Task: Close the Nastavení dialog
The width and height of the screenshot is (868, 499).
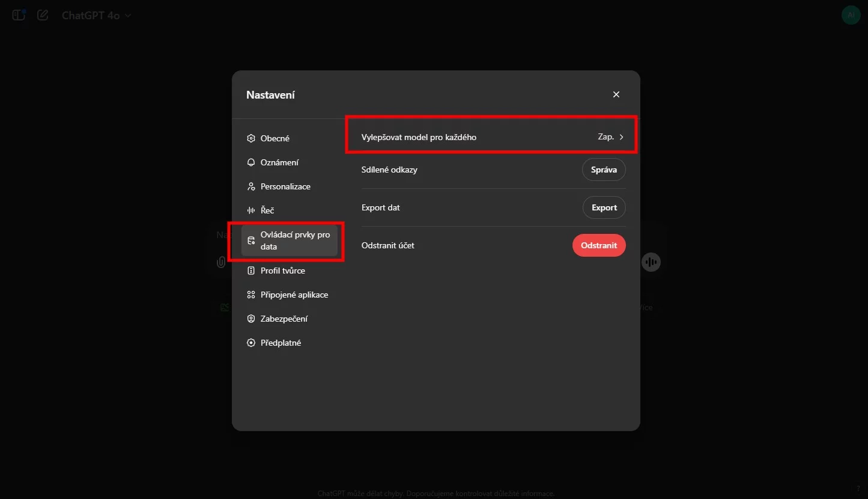Action: (616, 94)
